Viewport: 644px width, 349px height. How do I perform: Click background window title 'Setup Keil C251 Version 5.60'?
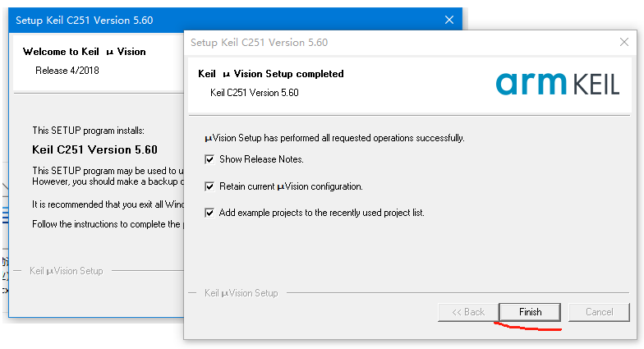coord(84,20)
